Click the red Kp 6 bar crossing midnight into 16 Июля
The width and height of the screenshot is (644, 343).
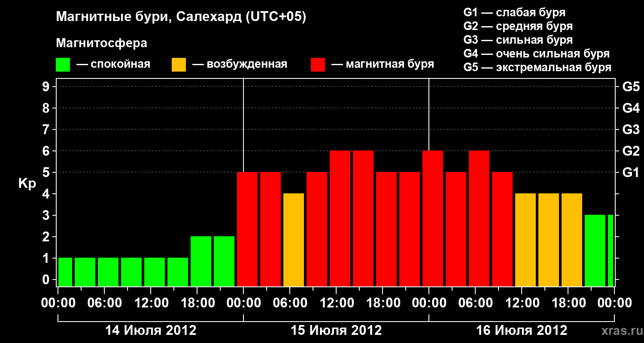point(433,218)
